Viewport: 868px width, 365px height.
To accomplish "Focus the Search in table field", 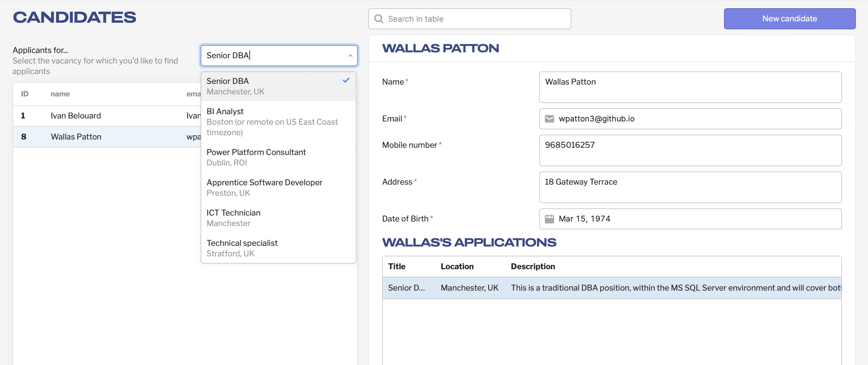I will (475, 19).
